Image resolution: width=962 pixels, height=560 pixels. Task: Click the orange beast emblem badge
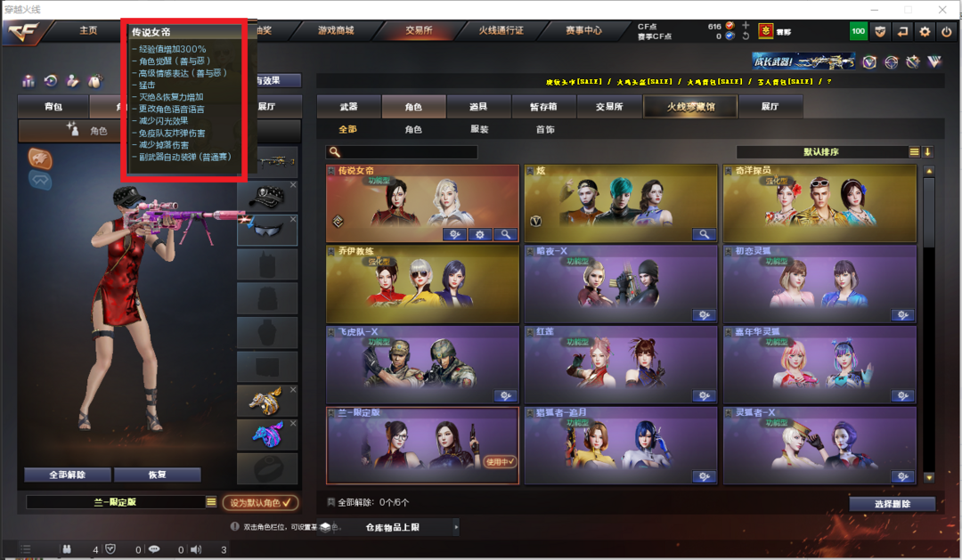click(x=40, y=158)
